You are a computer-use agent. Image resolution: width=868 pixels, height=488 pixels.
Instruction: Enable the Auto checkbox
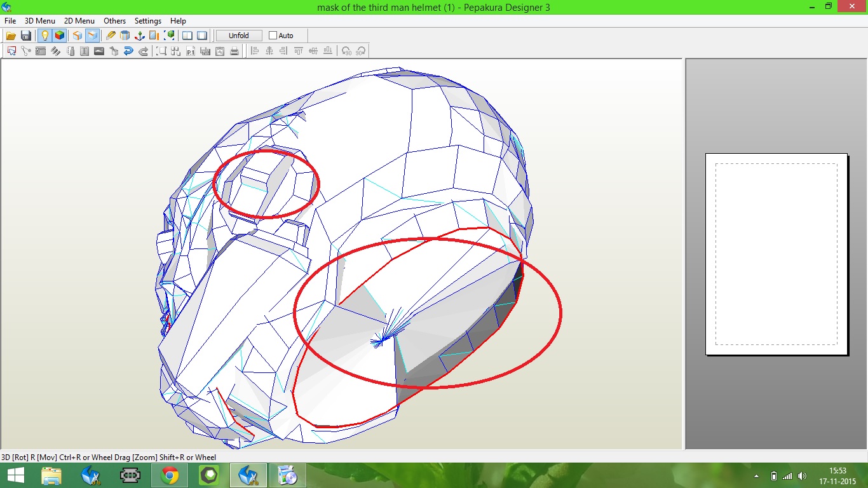coord(273,36)
